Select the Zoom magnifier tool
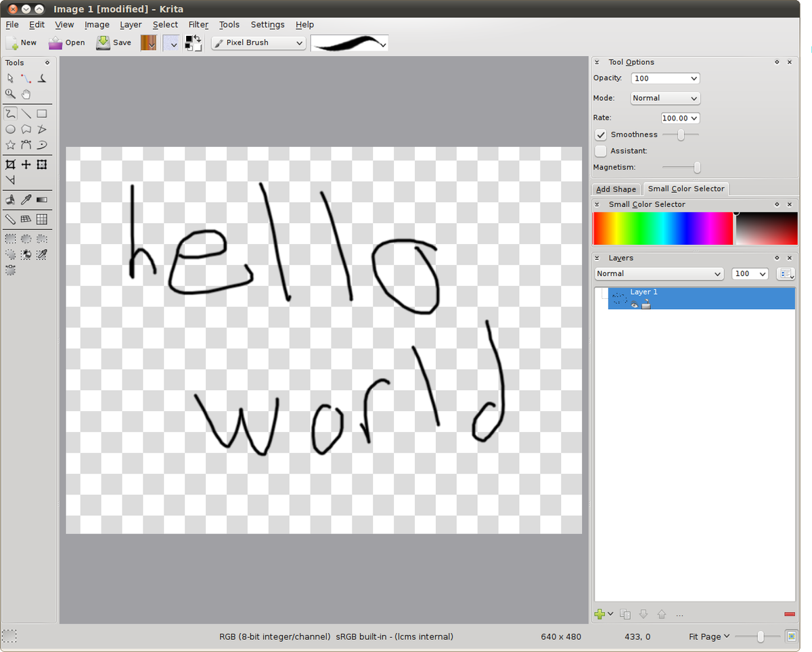Viewport: 812px width, 652px height. [x=10, y=94]
